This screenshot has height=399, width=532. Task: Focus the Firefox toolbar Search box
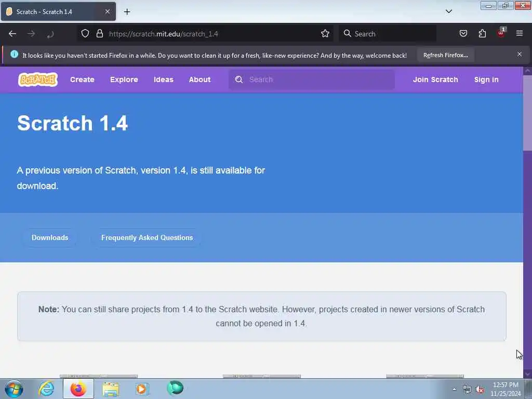[388, 34]
